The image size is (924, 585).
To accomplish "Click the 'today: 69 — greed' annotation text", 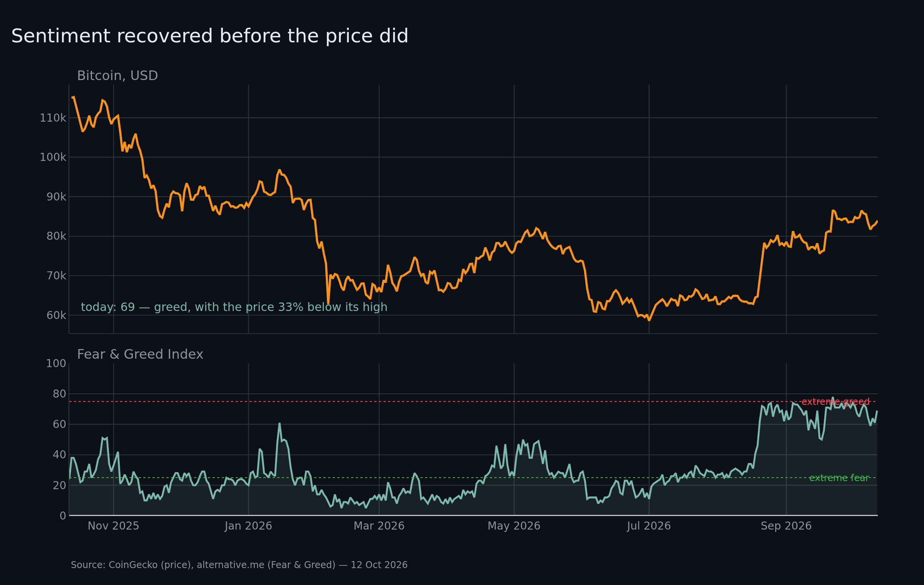I will (x=234, y=307).
